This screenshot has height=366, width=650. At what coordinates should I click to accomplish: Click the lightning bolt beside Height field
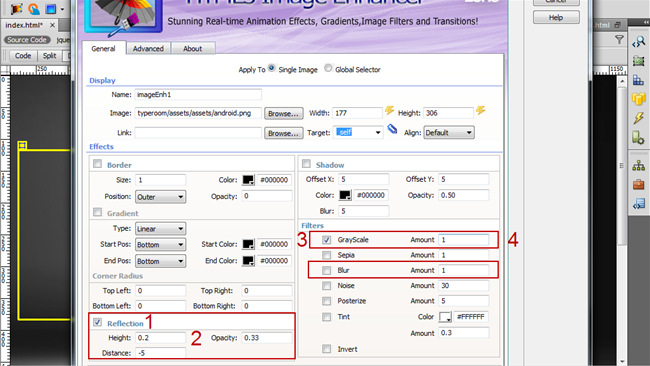pyautogui.click(x=480, y=111)
